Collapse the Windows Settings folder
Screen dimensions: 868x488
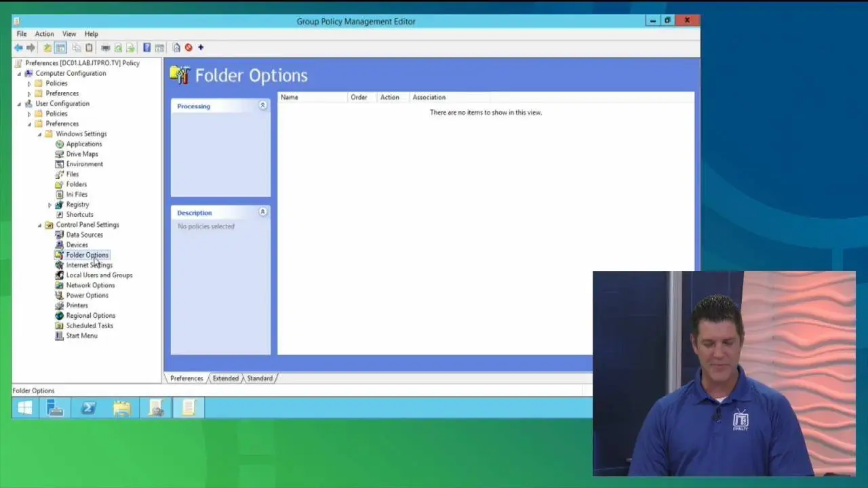click(x=39, y=134)
